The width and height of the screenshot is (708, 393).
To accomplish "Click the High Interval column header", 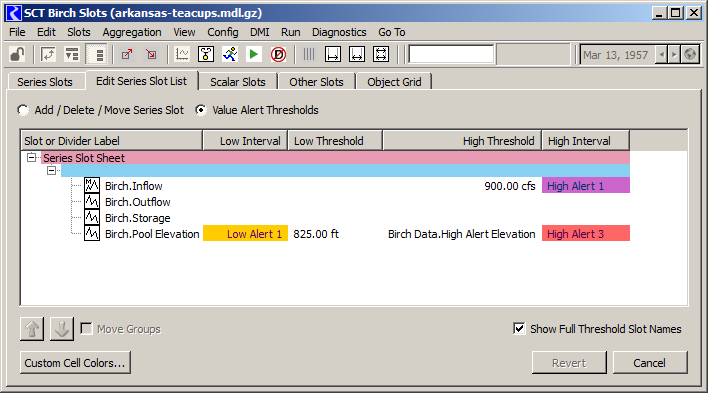I will 585,141.
